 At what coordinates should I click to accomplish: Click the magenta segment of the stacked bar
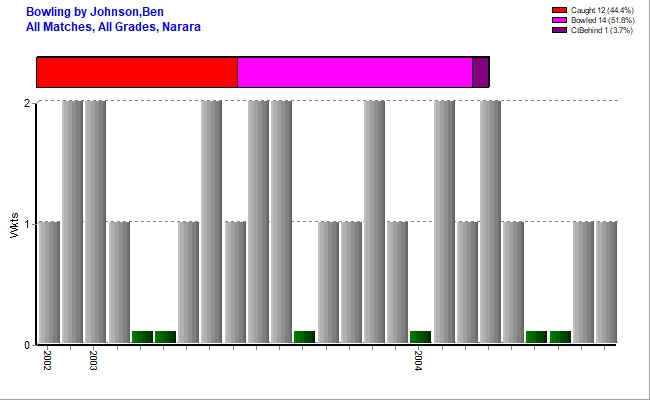[354, 72]
